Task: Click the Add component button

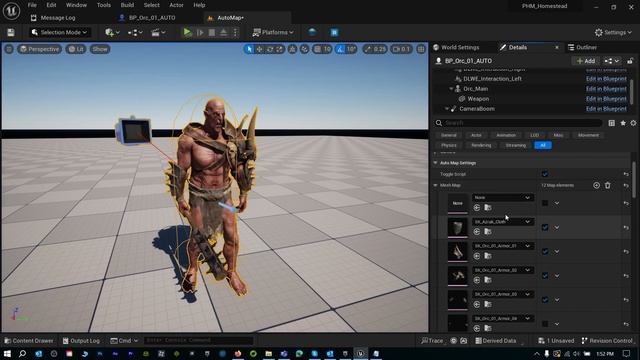Action: 586,61
